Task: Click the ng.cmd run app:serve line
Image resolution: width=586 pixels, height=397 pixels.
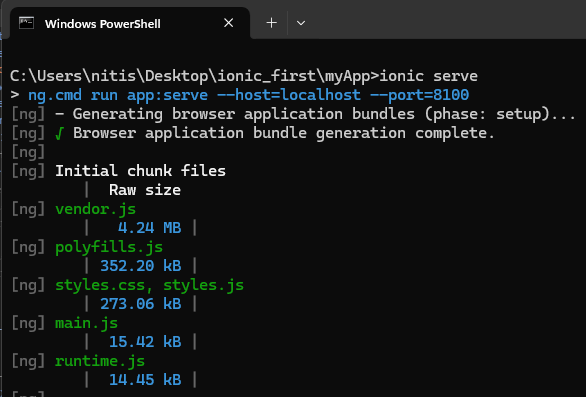Action: coord(249,95)
